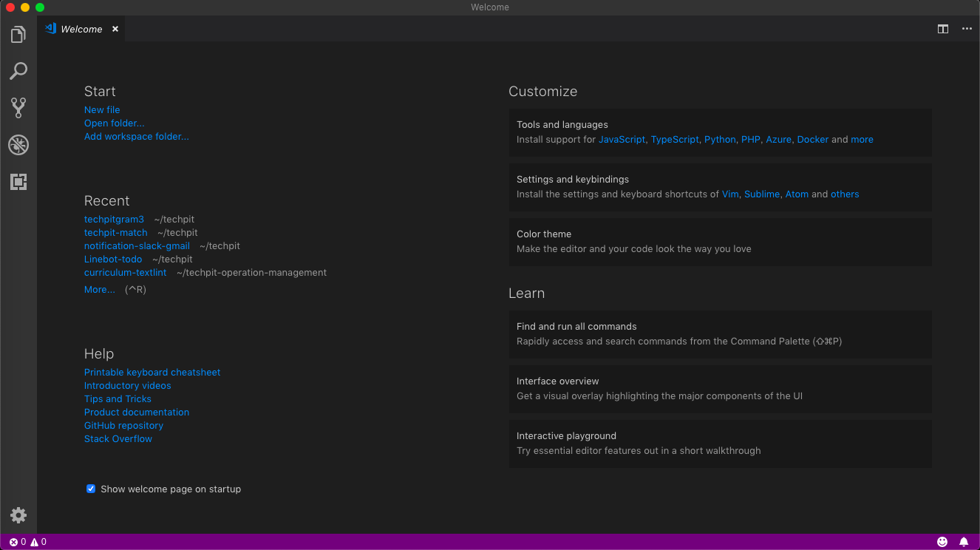Open the Source Control view icon
The height and width of the screenshot is (550, 980).
coord(18,108)
